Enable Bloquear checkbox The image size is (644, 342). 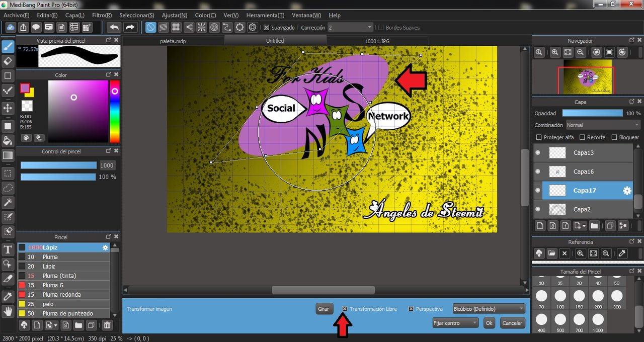[614, 137]
